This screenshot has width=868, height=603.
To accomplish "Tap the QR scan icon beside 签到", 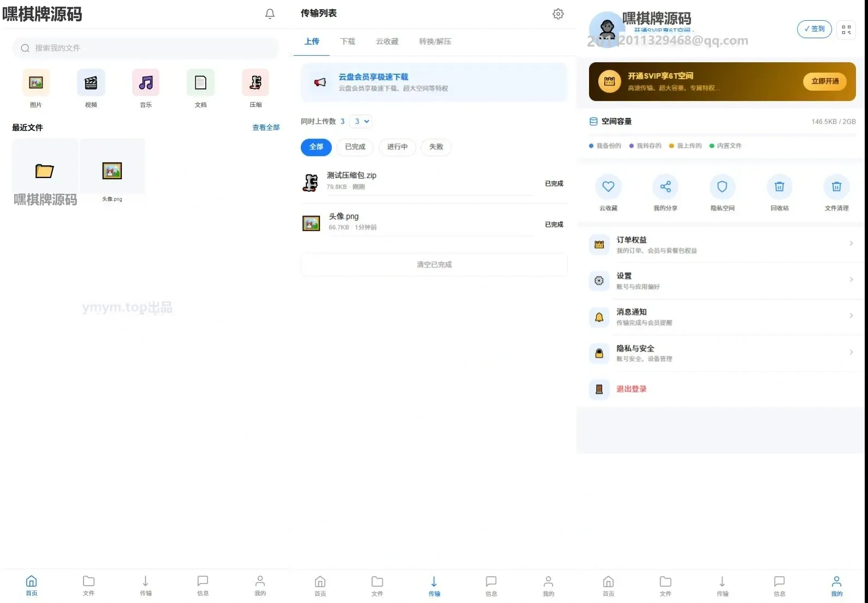I will (846, 29).
